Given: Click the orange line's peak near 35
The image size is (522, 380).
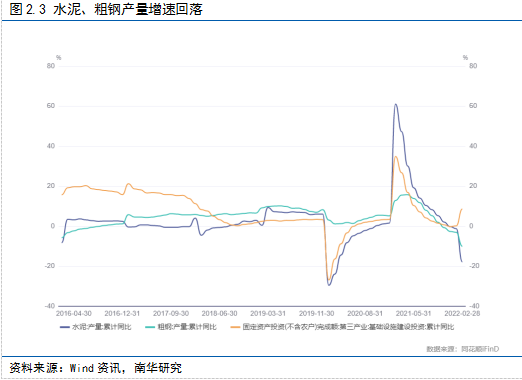Looking at the screenshot, I should [395, 157].
